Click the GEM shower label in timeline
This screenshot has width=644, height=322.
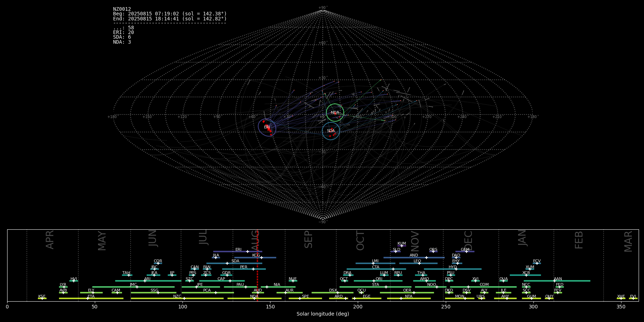pyautogui.click(x=465, y=250)
